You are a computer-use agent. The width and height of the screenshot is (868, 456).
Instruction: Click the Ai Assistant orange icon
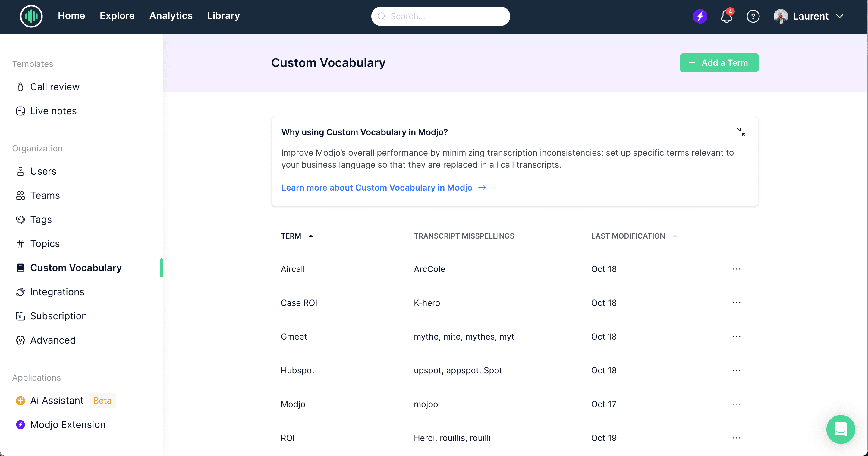tap(20, 400)
